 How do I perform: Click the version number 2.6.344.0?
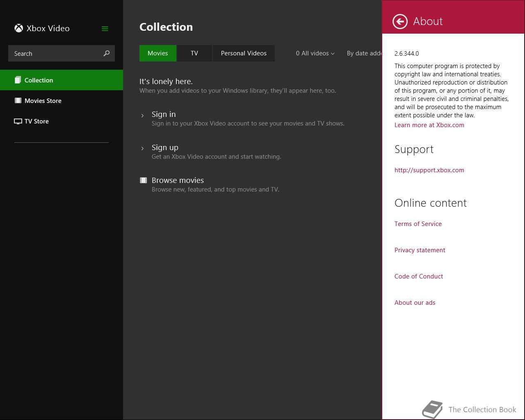406,54
